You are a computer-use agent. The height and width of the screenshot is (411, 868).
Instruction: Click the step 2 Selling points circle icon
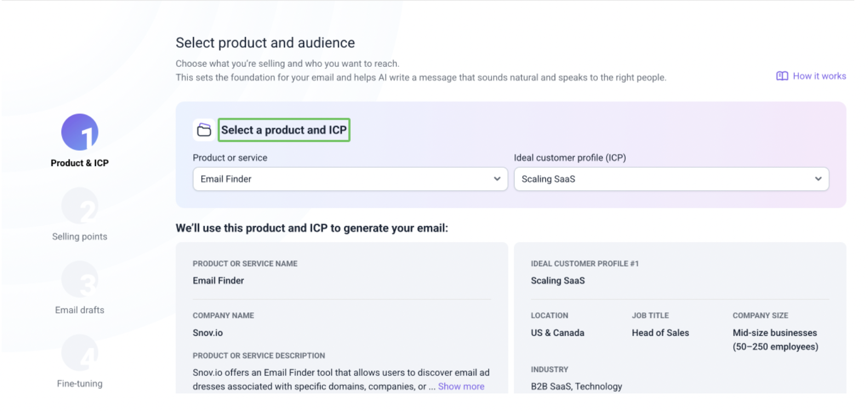pos(79,206)
